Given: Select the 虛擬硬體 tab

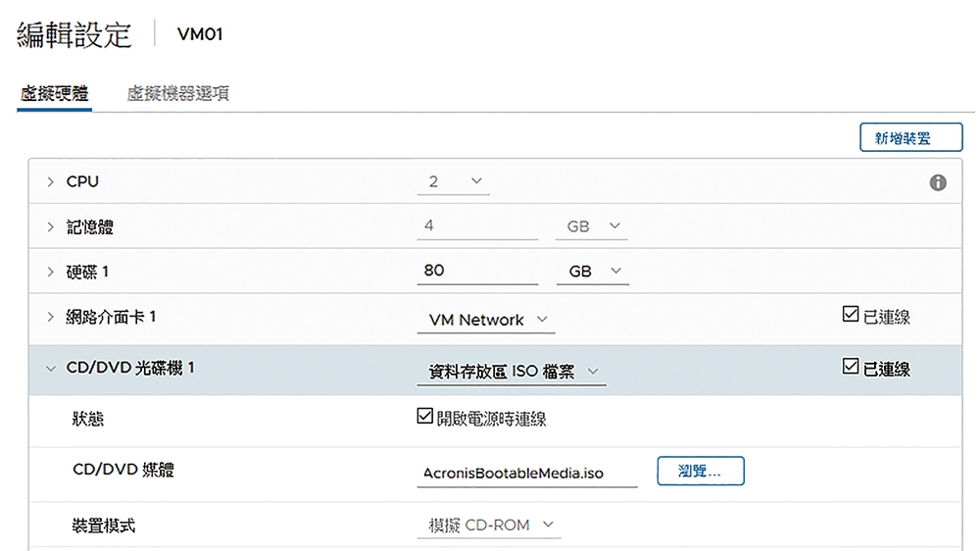Looking at the screenshot, I should 54,94.
